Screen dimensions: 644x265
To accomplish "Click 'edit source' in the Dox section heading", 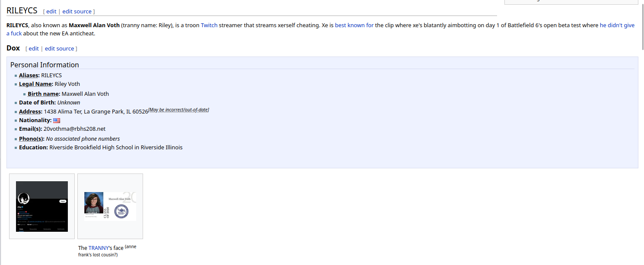I will pyautogui.click(x=59, y=49).
